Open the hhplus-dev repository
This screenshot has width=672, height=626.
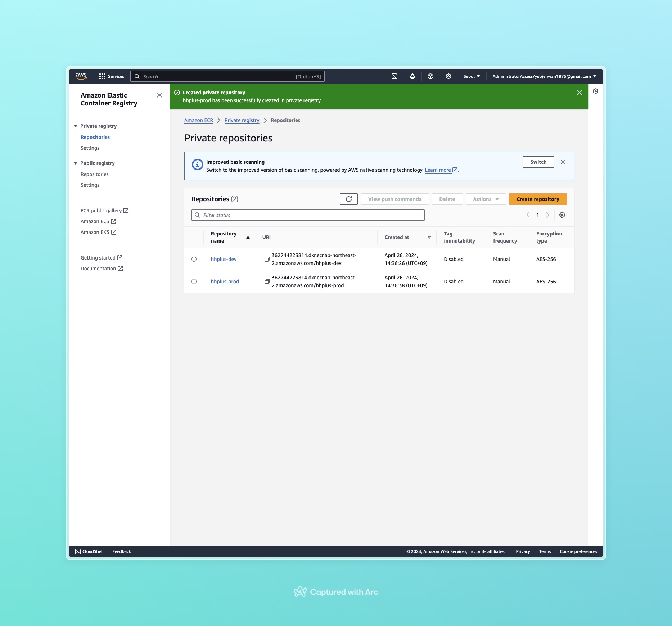pyautogui.click(x=224, y=259)
